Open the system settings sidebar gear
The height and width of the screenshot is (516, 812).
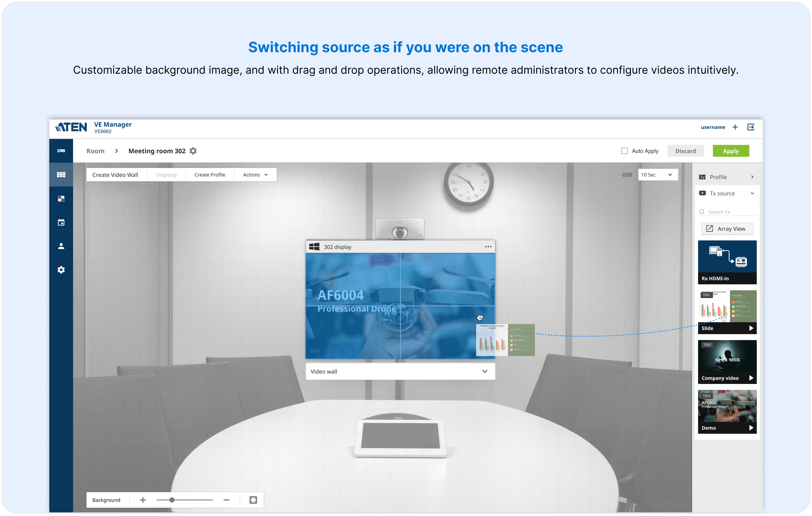pos(61,270)
